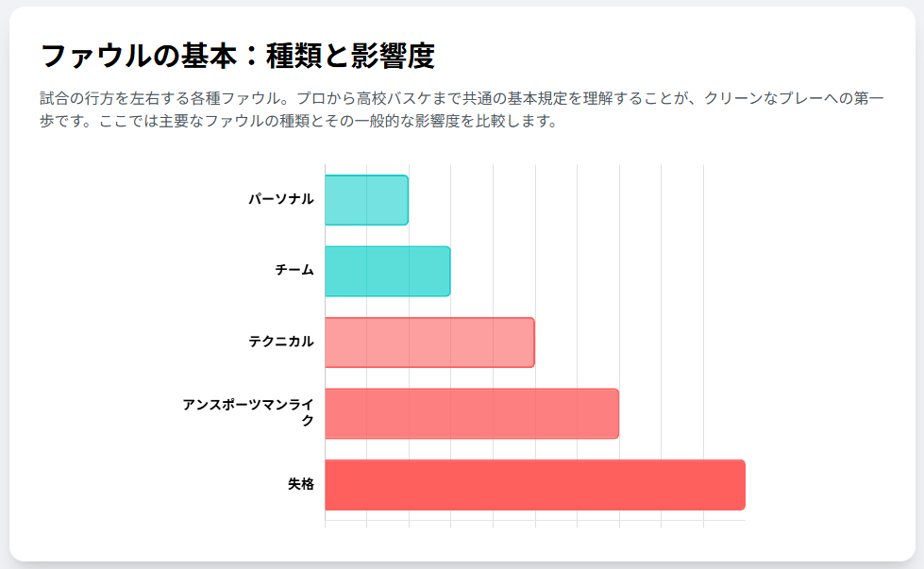This screenshot has width=924, height=569.
Task: Click the heading ファウルの基本：種類と影響度
Action: (237, 57)
